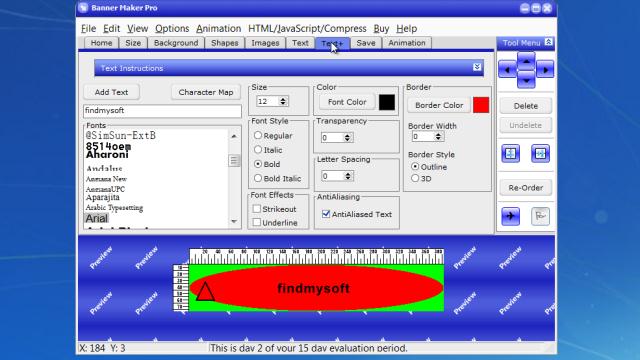The width and height of the screenshot is (640, 360).
Task: Select Regular font style
Action: coord(258,135)
